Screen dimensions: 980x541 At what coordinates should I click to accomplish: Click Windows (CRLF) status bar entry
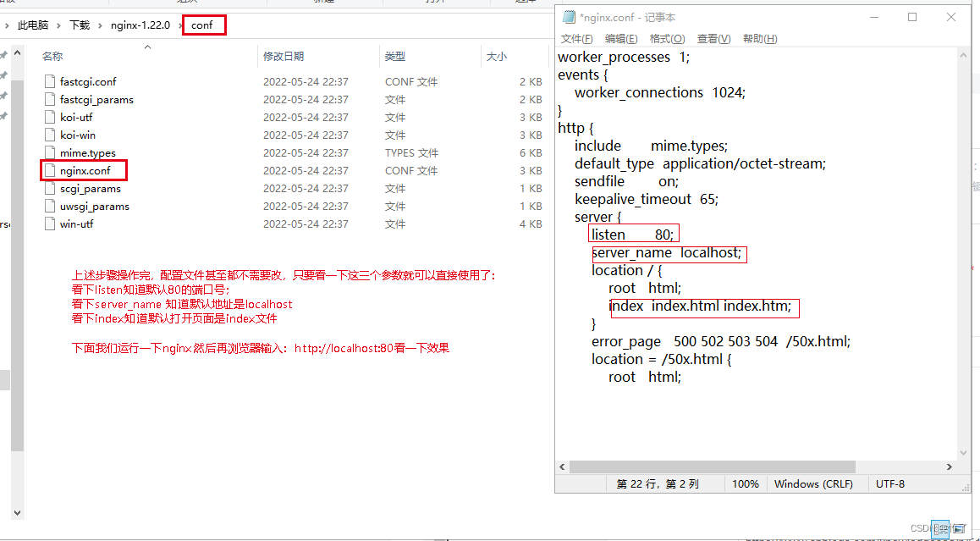[812, 484]
